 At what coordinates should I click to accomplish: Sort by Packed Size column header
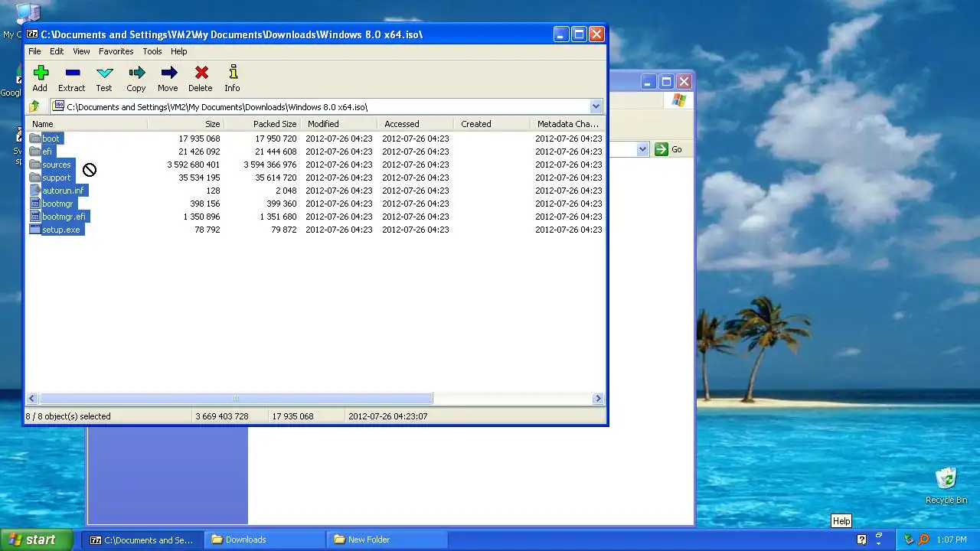click(262, 124)
